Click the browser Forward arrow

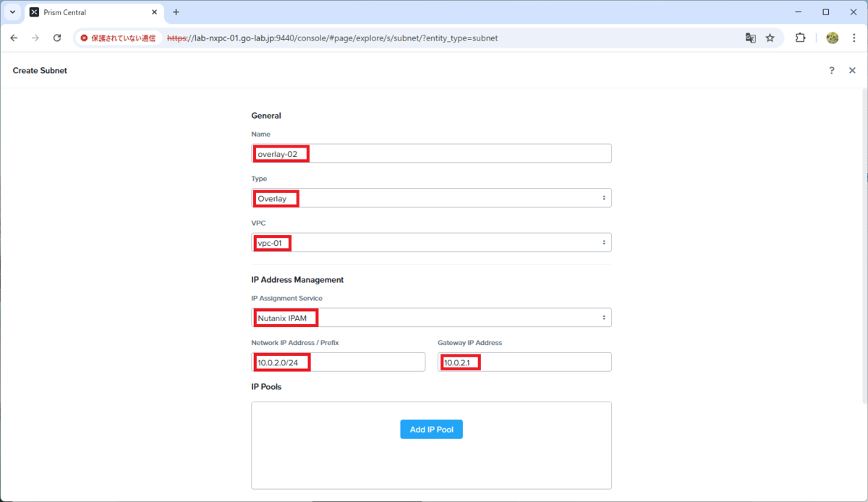click(x=35, y=38)
